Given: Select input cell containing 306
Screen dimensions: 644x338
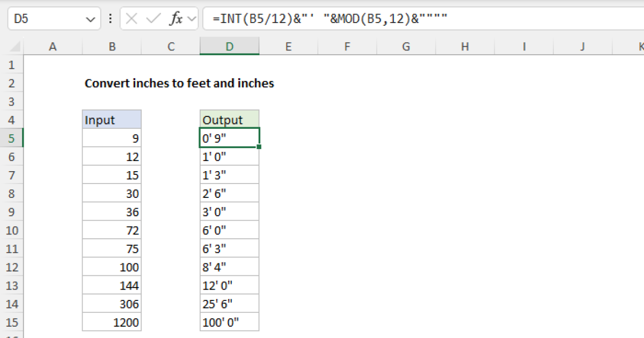Looking at the screenshot, I should click(x=112, y=304).
